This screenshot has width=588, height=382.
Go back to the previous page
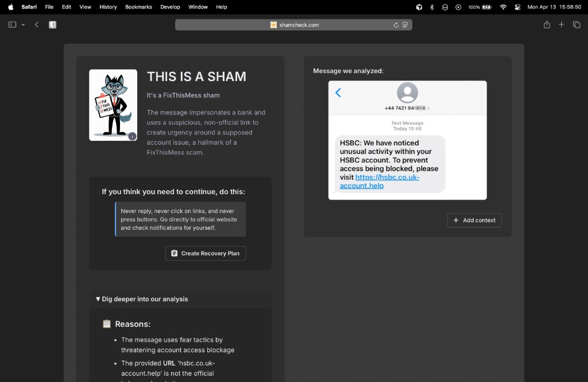36,24
